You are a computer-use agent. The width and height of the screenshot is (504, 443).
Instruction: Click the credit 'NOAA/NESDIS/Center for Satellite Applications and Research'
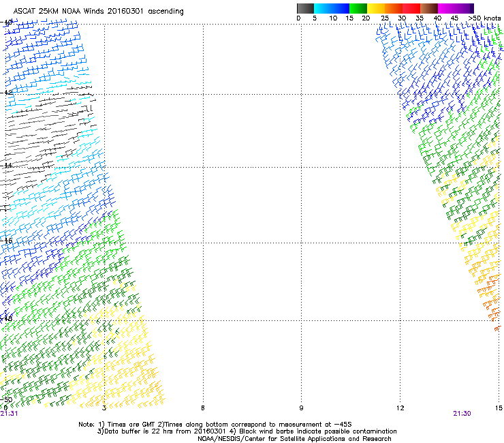294,439
